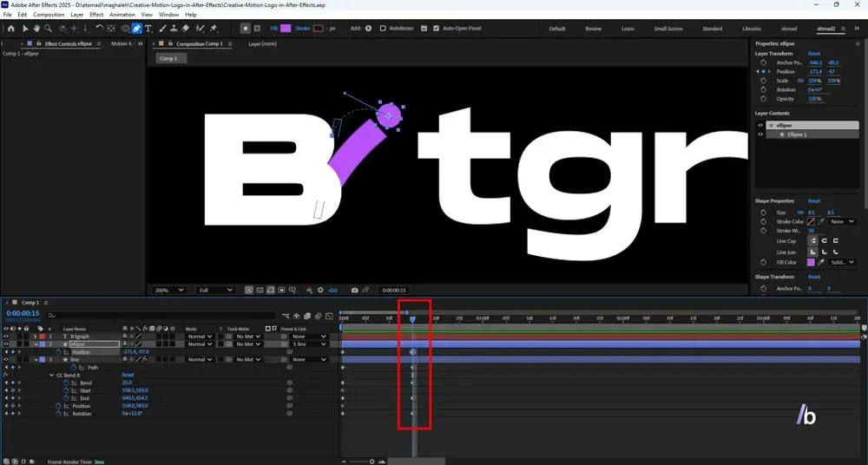Open Mode dropdown for B tgraph layer
Viewport: 868px width, 465px height.
point(200,337)
